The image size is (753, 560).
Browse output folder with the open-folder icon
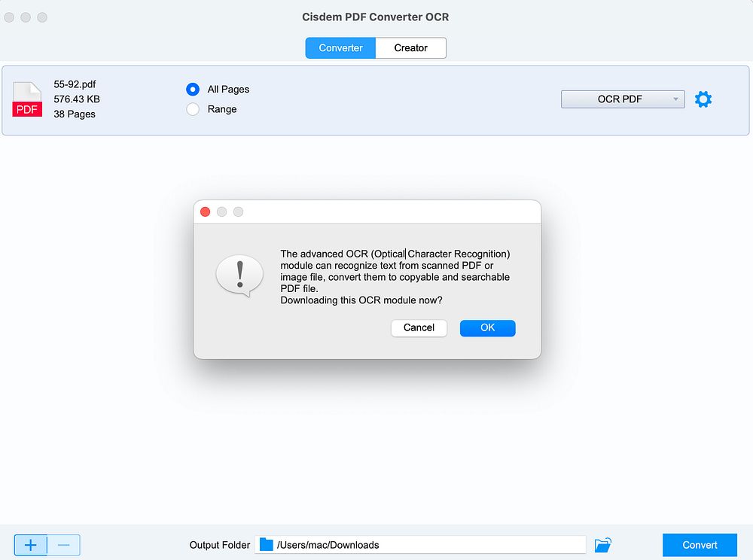[602, 545]
